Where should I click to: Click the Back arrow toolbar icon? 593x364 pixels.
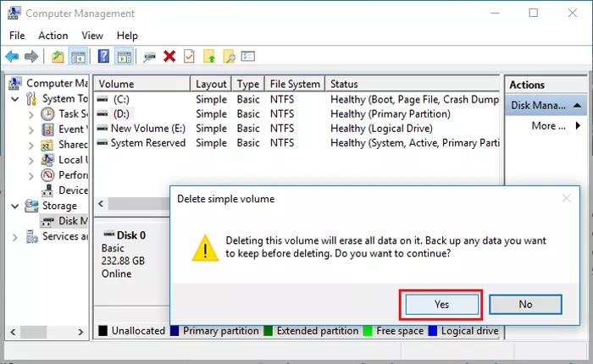point(12,57)
